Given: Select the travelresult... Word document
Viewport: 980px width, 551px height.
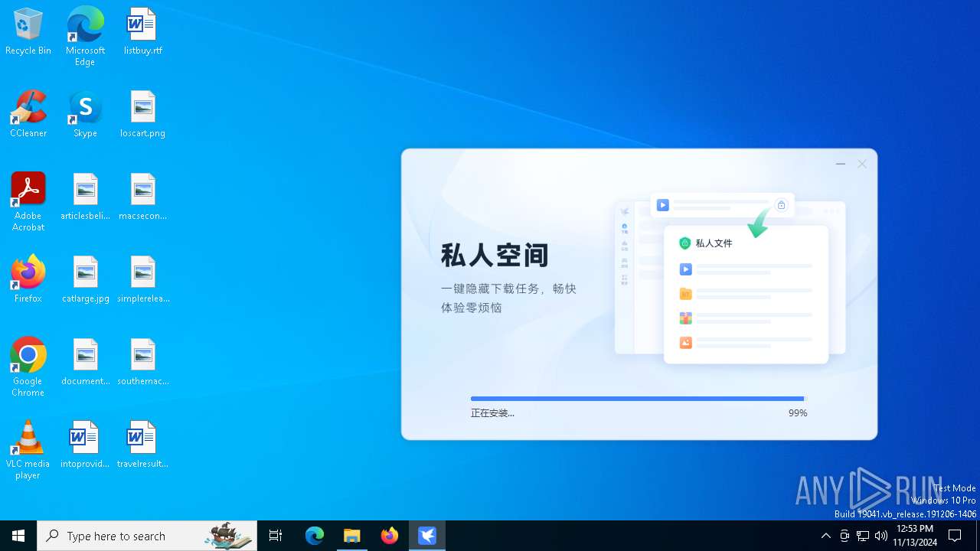Looking at the screenshot, I should coord(142,445).
